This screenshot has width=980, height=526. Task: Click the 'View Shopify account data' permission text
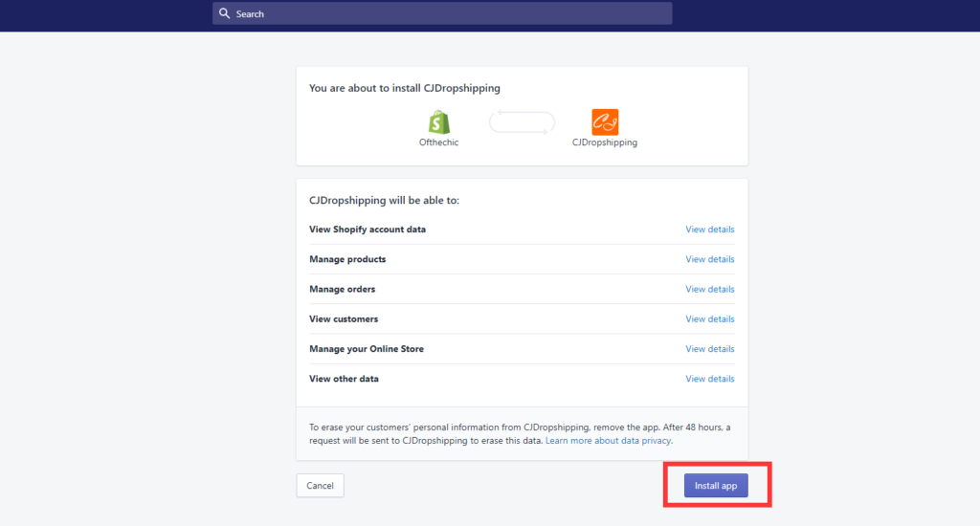(367, 230)
